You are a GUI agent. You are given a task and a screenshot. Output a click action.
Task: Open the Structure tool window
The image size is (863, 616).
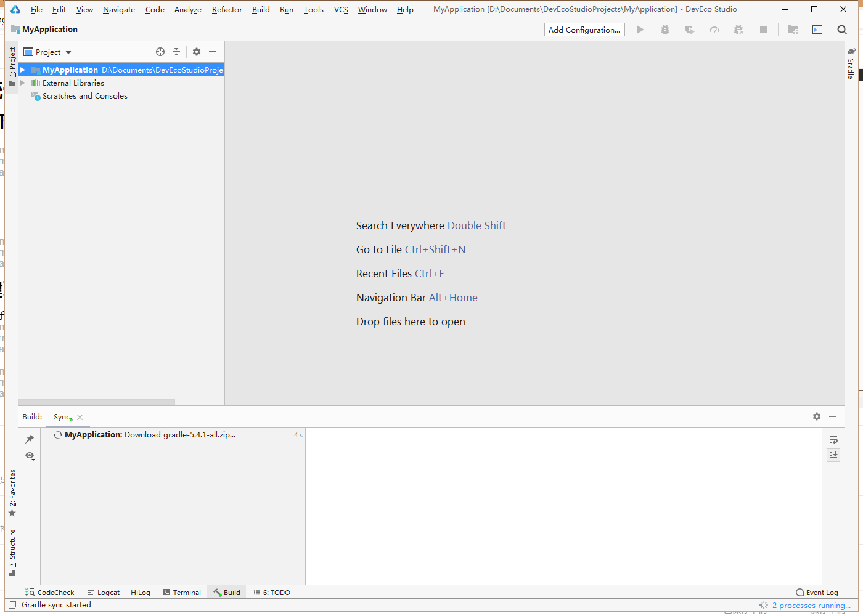pyautogui.click(x=12, y=553)
